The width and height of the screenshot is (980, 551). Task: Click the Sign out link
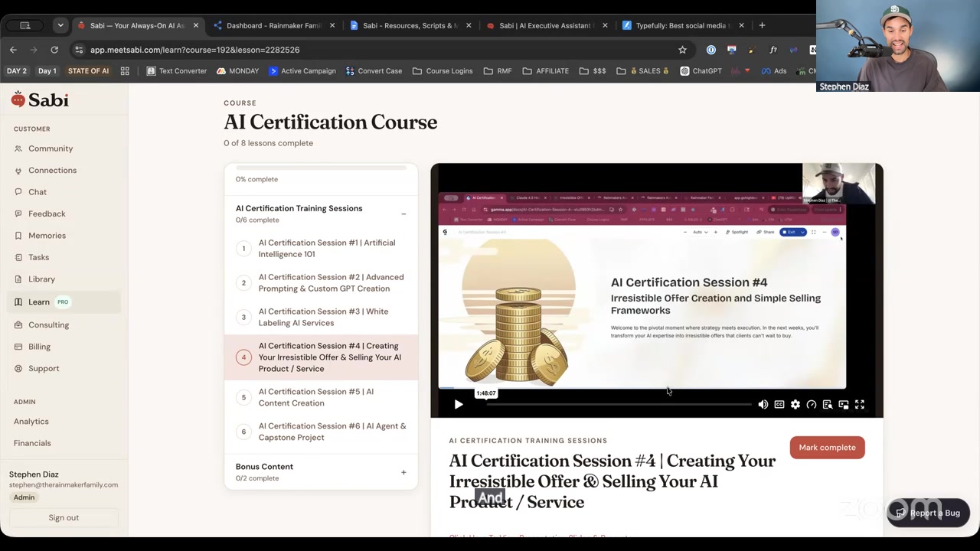click(64, 517)
